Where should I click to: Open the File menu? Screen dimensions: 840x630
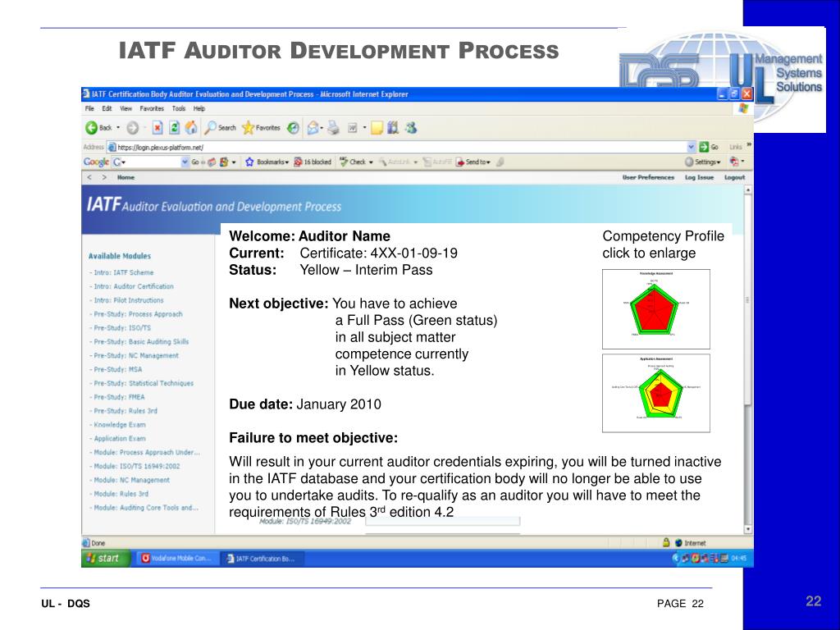click(x=89, y=108)
